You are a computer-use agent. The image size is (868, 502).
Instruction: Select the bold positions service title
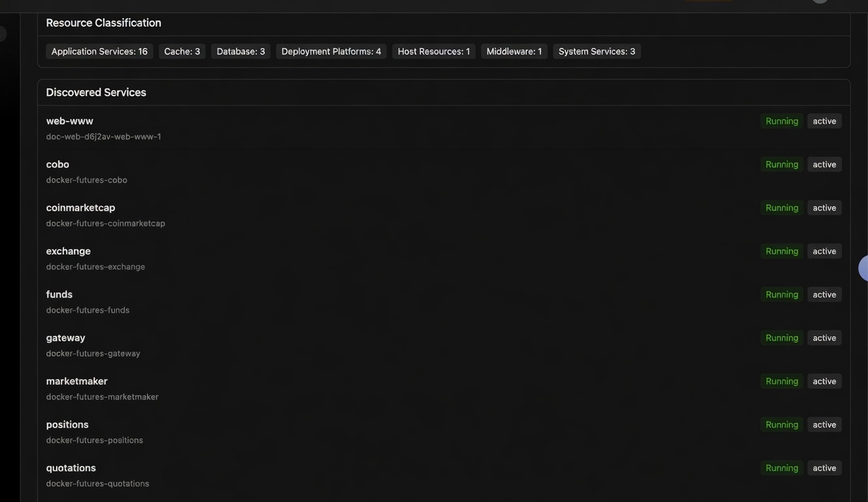tap(67, 425)
